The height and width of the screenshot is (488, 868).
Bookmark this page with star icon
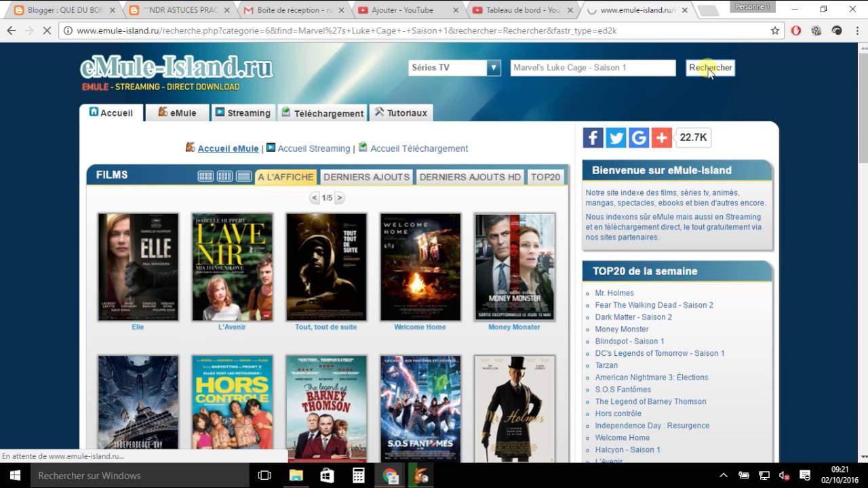pyautogui.click(x=775, y=30)
